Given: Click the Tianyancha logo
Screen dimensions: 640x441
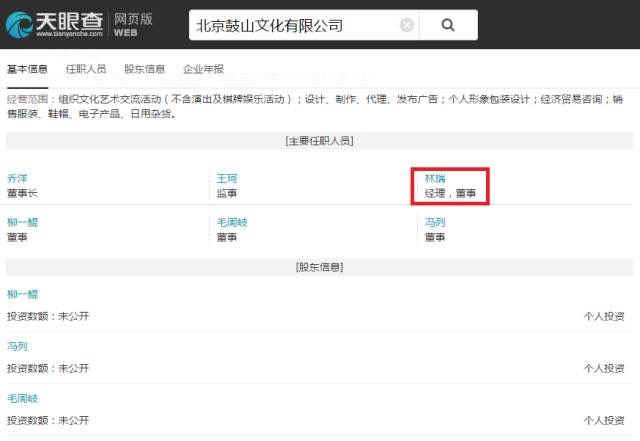Looking at the screenshot, I should coord(54,24).
